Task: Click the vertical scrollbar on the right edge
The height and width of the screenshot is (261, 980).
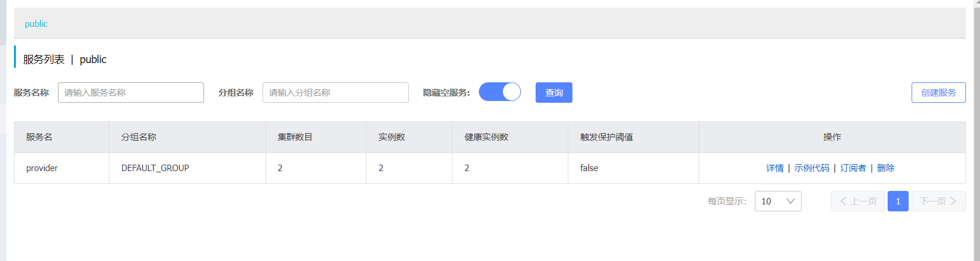Action: point(976,117)
